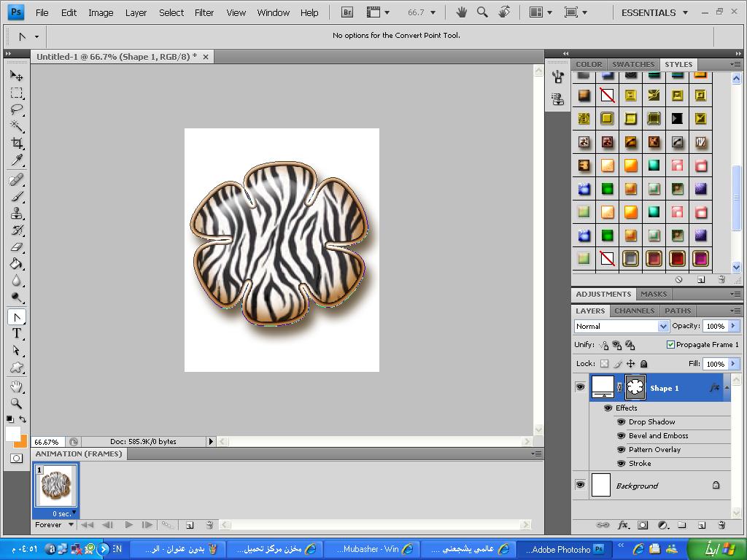
Task: Hide the Drop Shadow effect
Action: coord(621,421)
